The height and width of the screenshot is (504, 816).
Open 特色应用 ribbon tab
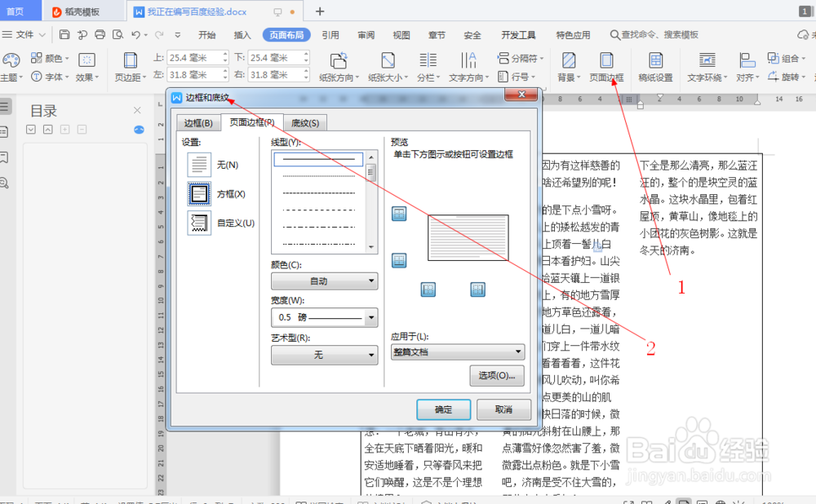tap(573, 35)
